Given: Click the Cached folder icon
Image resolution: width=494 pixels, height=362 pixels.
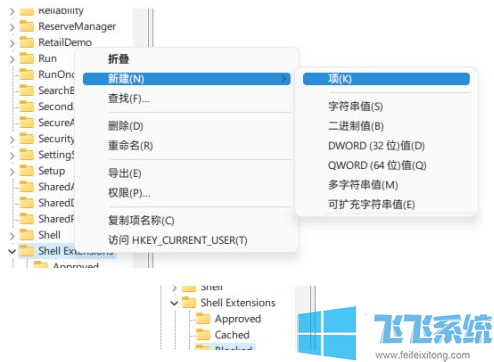Looking at the screenshot, I should click(x=203, y=335).
